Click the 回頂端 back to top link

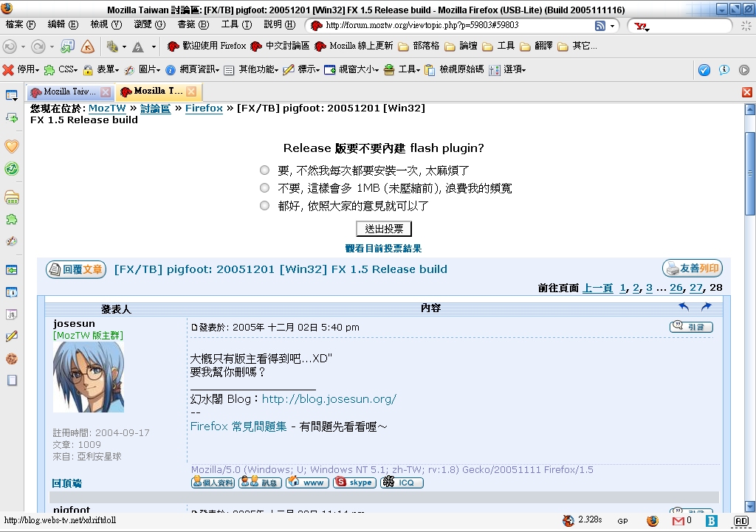click(66, 483)
